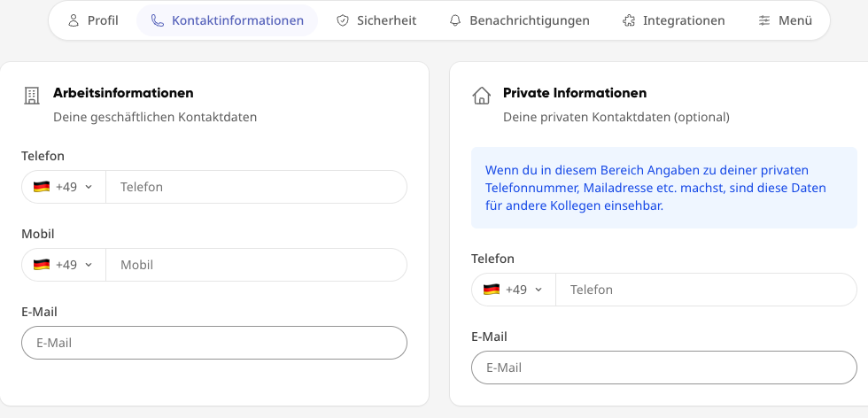The image size is (868, 418).
Task: Open country code dropdown for Mobil
Action: pos(64,265)
